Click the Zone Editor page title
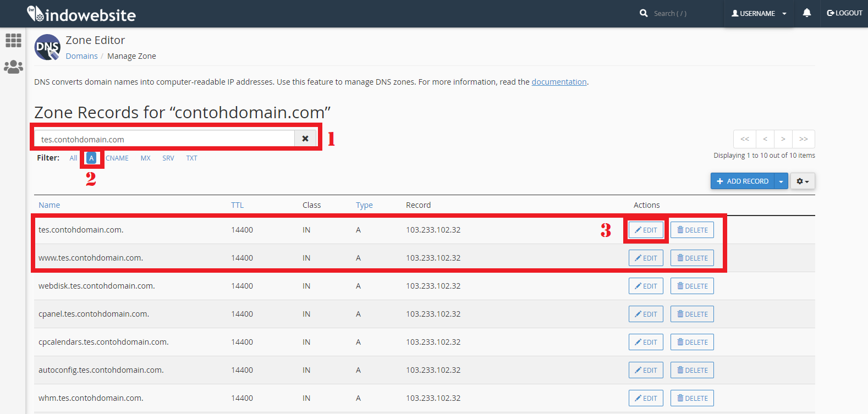The width and height of the screenshot is (868, 414). click(x=95, y=40)
